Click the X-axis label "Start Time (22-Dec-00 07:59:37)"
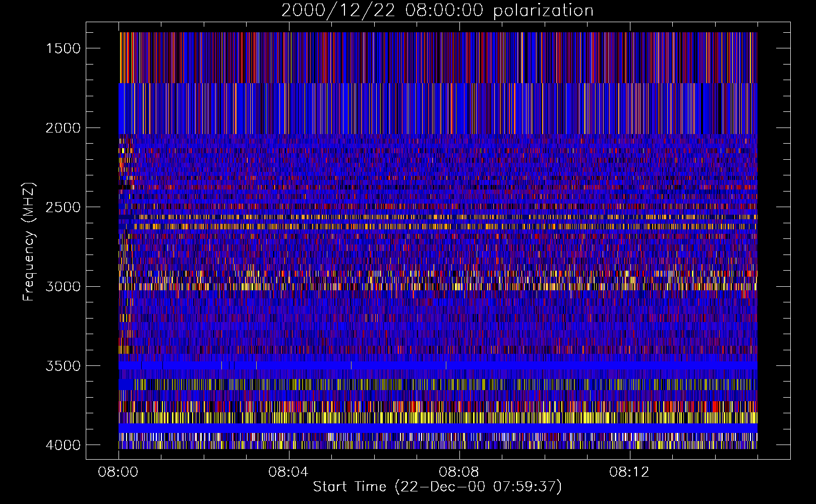Screen dimensions: 816x504 pyautogui.click(x=437, y=487)
